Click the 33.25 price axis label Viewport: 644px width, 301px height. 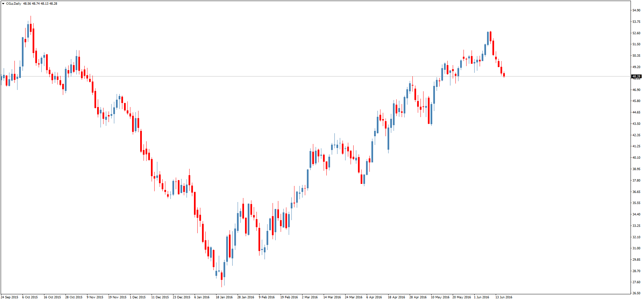(x=636, y=226)
